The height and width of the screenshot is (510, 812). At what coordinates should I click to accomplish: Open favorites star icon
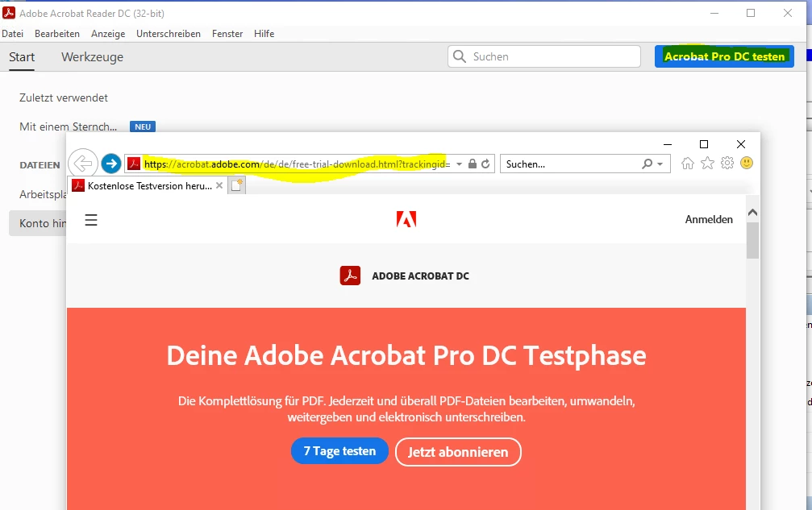[707, 164]
